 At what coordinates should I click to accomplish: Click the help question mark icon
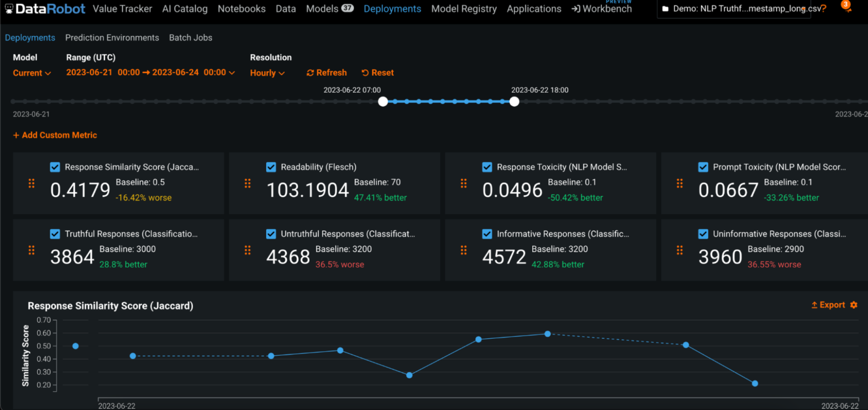point(824,8)
